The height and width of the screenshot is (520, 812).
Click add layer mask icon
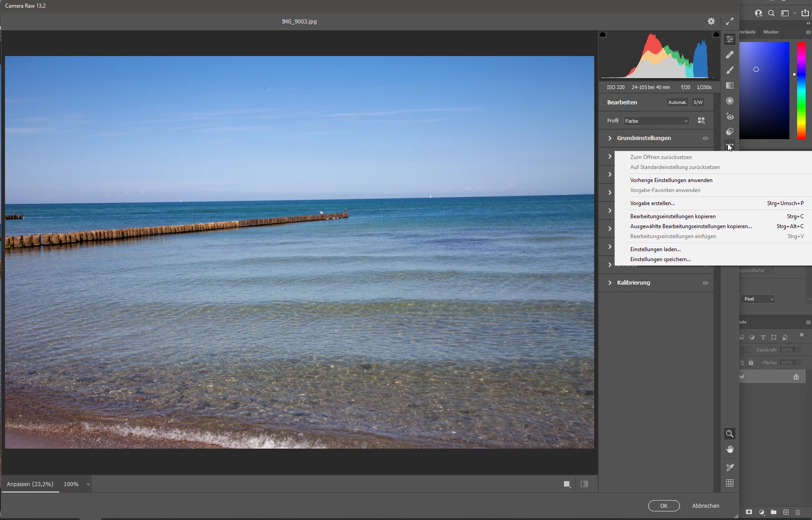pyautogui.click(x=749, y=512)
